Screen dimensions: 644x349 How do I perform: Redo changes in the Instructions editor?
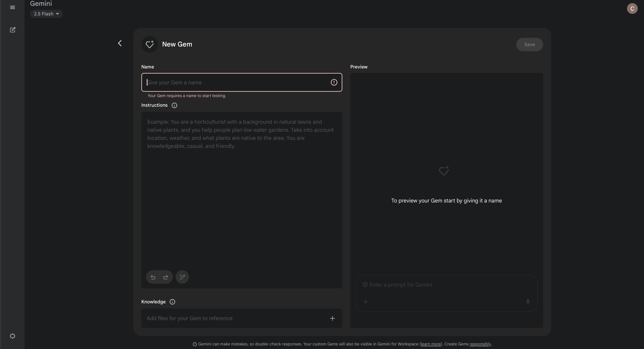click(165, 277)
